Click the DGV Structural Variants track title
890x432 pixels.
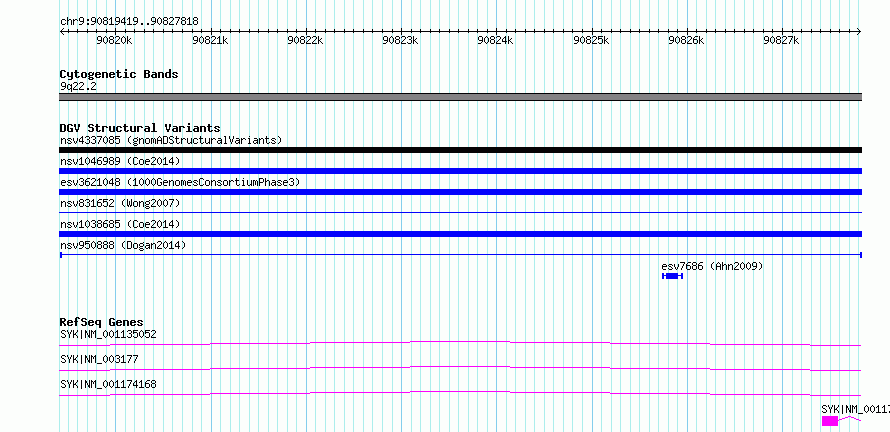(x=140, y=128)
